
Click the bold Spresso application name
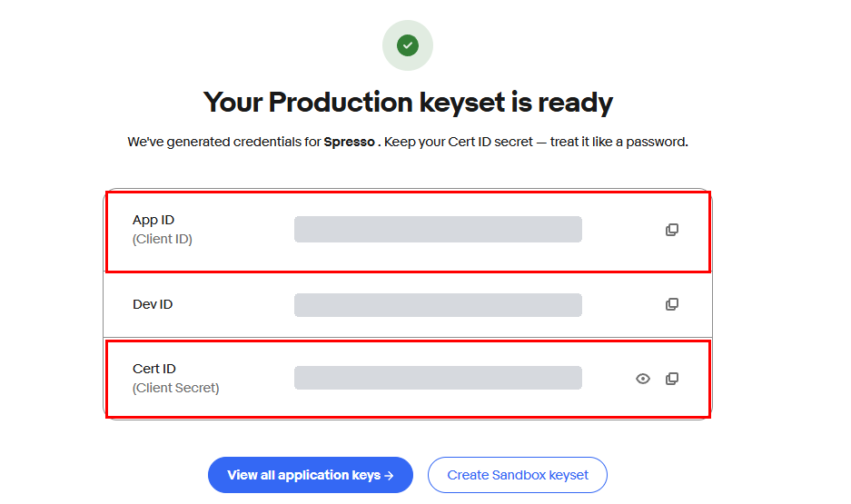(349, 142)
